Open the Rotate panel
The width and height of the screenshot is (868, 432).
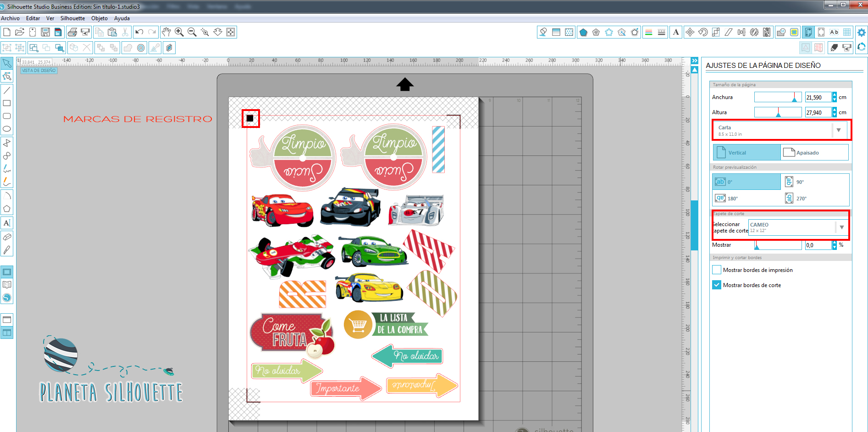(703, 32)
